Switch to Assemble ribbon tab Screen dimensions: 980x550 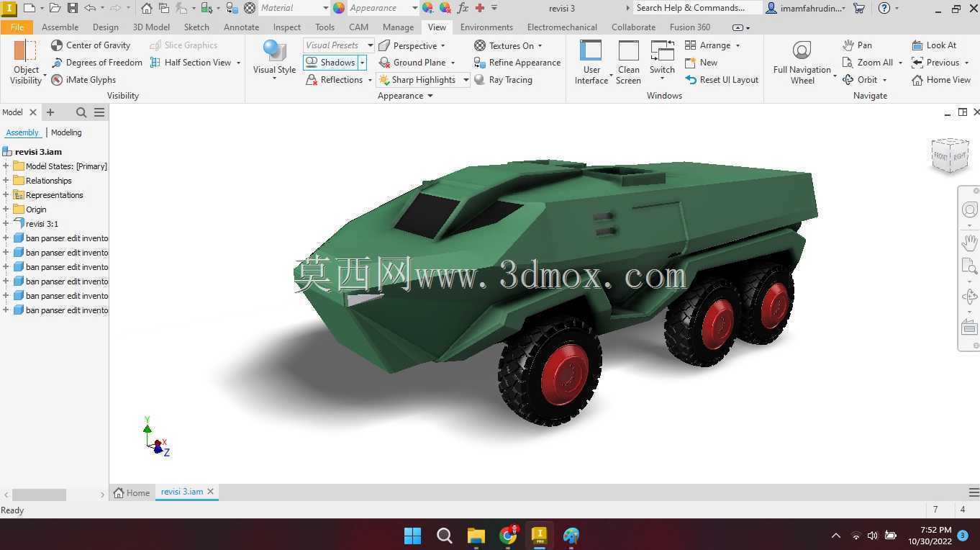pyautogui.click(x=60, y=27)
